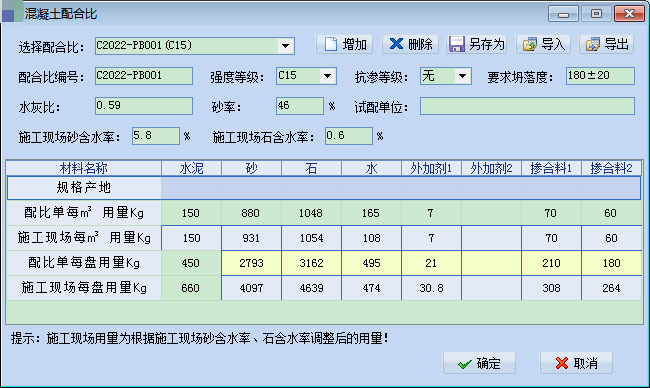Select cell 2793 in 配比单每盘 row
Viewport: 650px width, 388px height.
[x=252, y=263]
